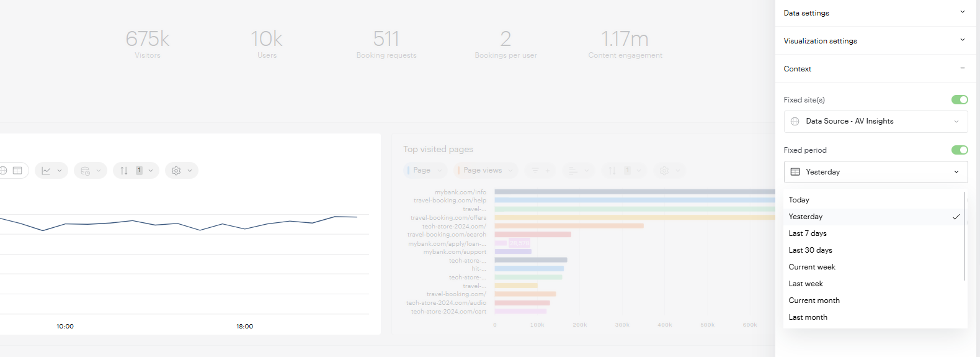980x357 pixels.
Task: Click the table view icon
Action: [17, 171]
